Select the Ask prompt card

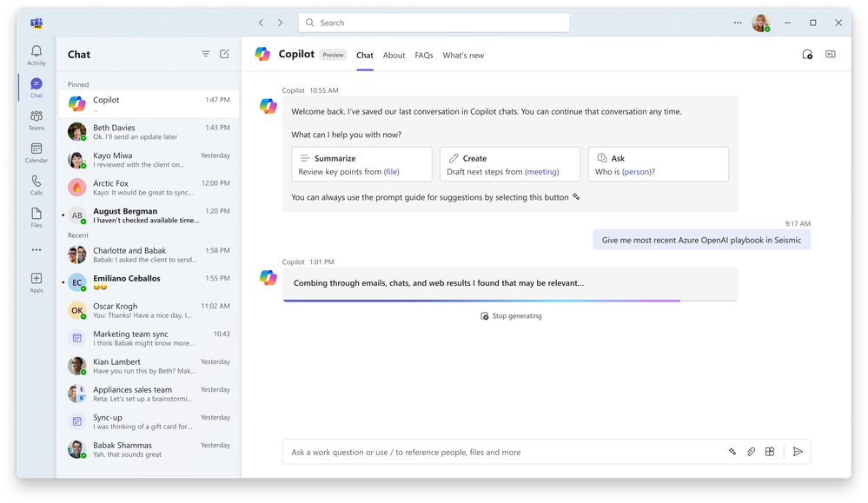659,164
